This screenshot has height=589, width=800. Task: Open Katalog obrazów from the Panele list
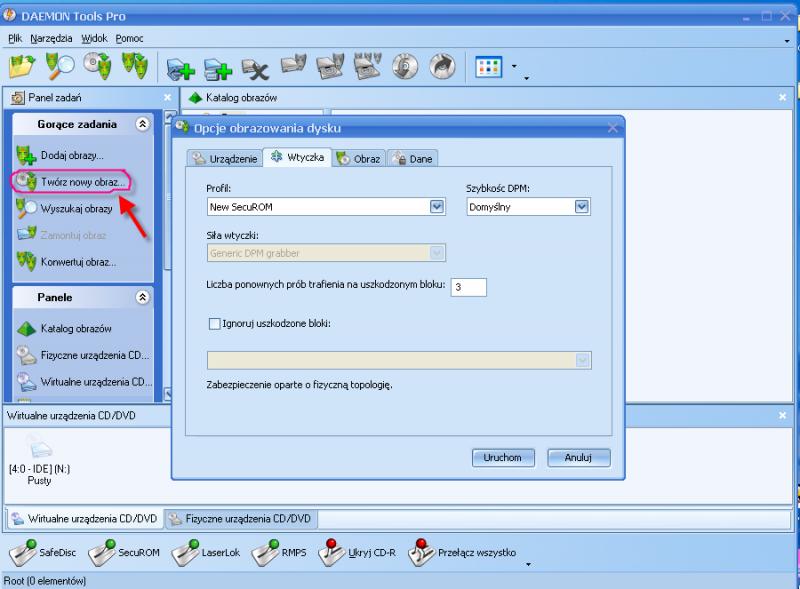click(64, 329)
